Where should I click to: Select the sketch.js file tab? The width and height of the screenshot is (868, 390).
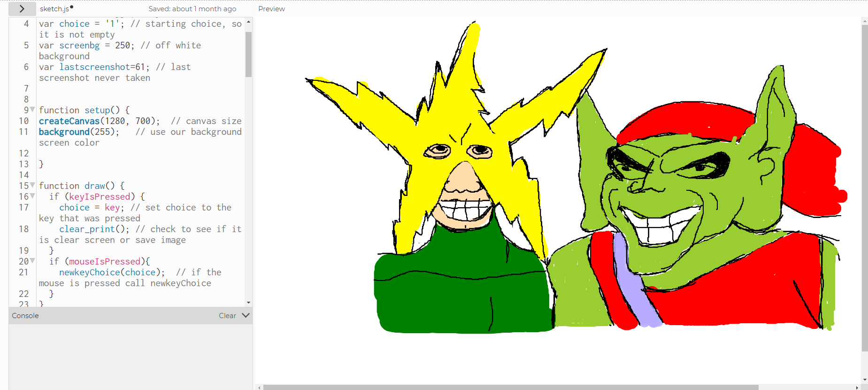tap(54, 9)
